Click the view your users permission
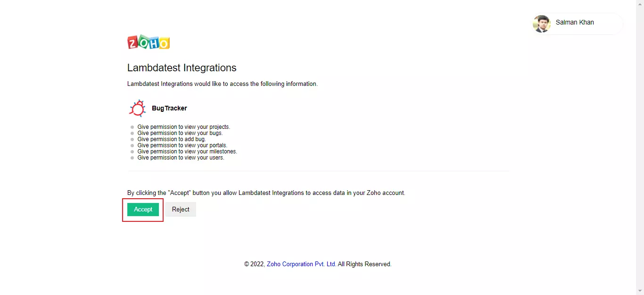Viewport: 644px width, 295px height. pyautogui.click(x=181, y=158)
